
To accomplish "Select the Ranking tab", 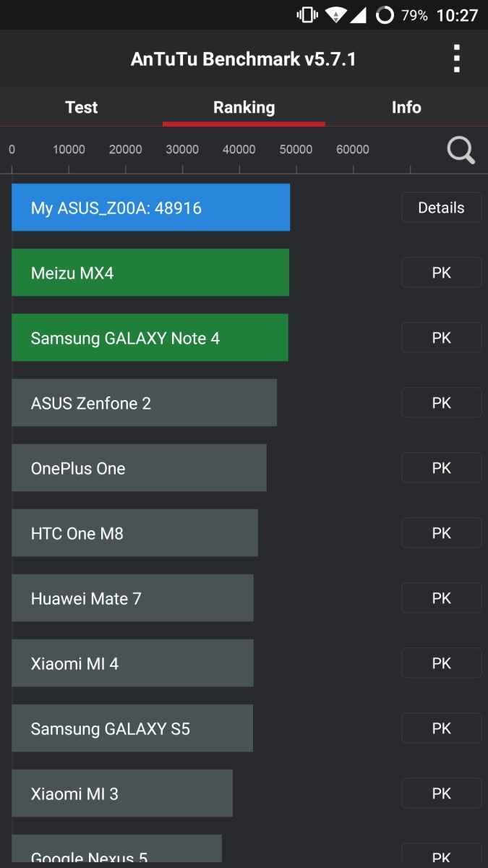I will pos(244,107).
